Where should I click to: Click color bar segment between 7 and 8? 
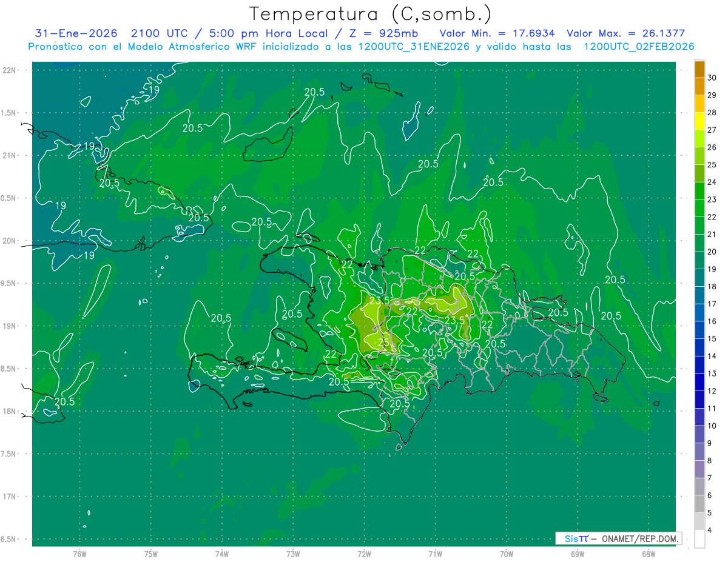pos(699,469)
